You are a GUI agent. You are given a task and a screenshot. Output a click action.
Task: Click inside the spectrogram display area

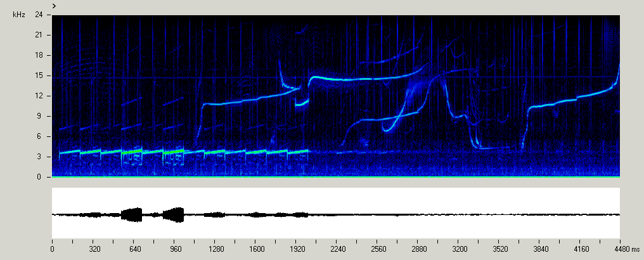(336, 96)
